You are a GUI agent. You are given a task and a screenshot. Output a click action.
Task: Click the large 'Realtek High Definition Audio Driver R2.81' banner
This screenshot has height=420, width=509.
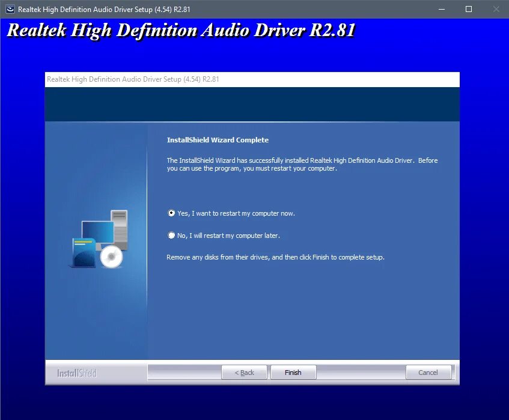coord(181,30)
